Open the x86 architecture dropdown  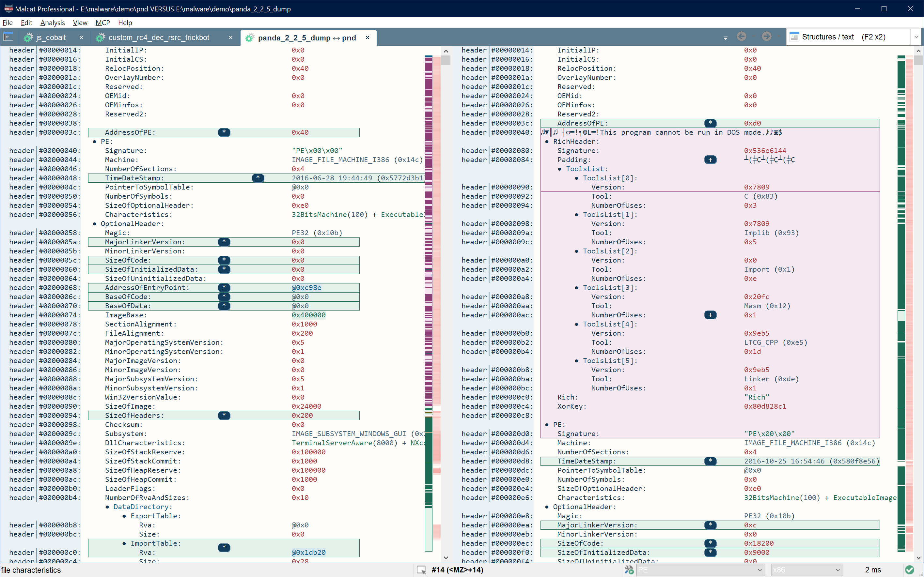click(807, 570)
